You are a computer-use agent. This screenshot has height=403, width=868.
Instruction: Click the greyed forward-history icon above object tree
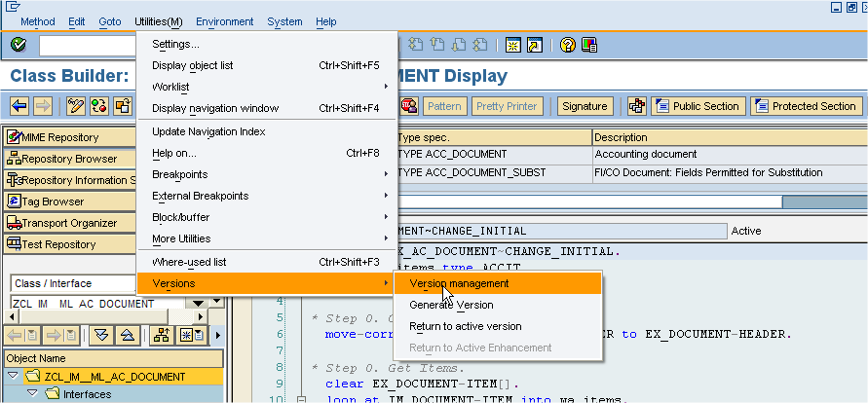pos(61,335)
